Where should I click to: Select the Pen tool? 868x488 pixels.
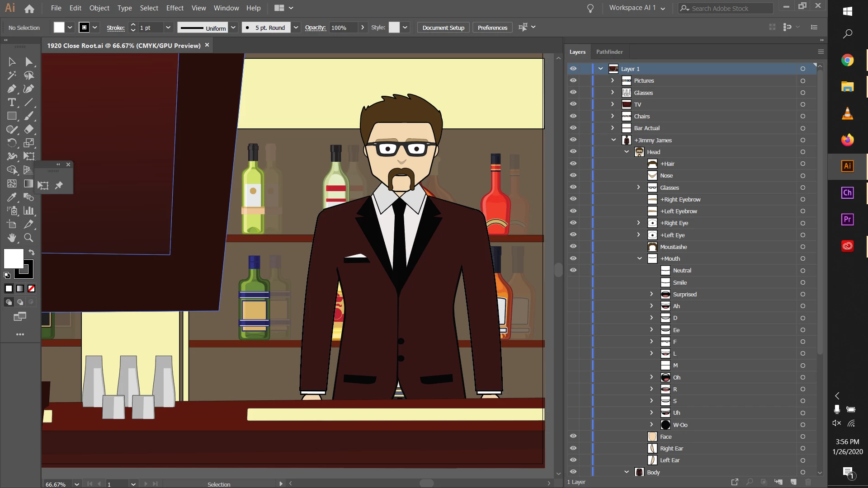click(12, 89)
